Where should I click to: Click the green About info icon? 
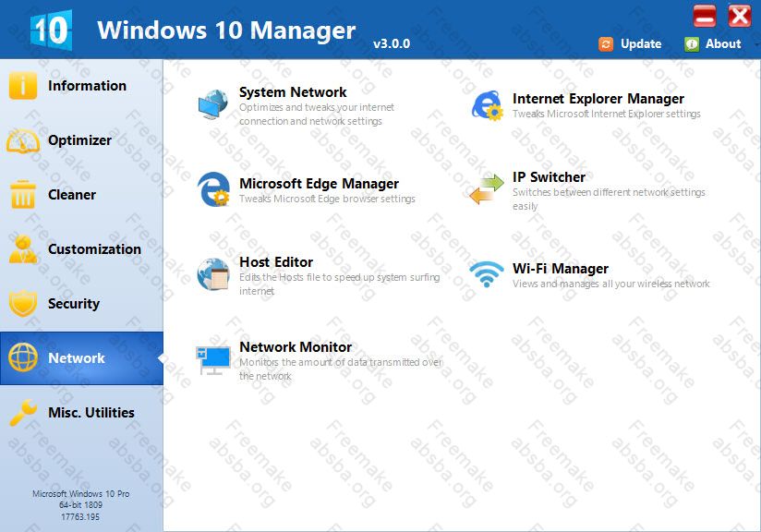pos(692,44)
